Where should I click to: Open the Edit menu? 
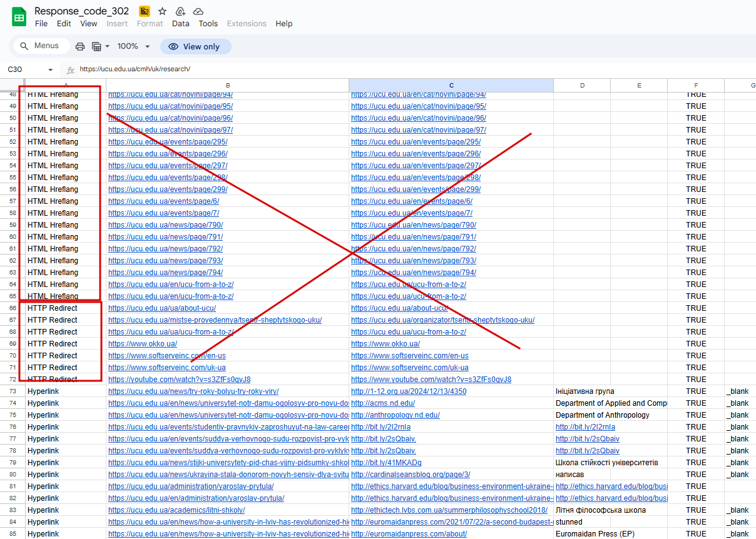[64, 24]
